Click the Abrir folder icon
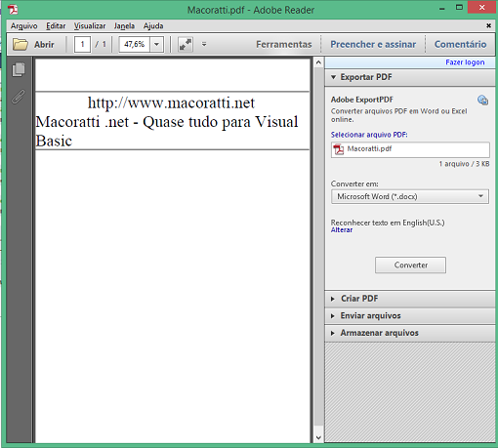Image resolution: width=498 pixels, height=448 pixels. [x=21, y=44]
